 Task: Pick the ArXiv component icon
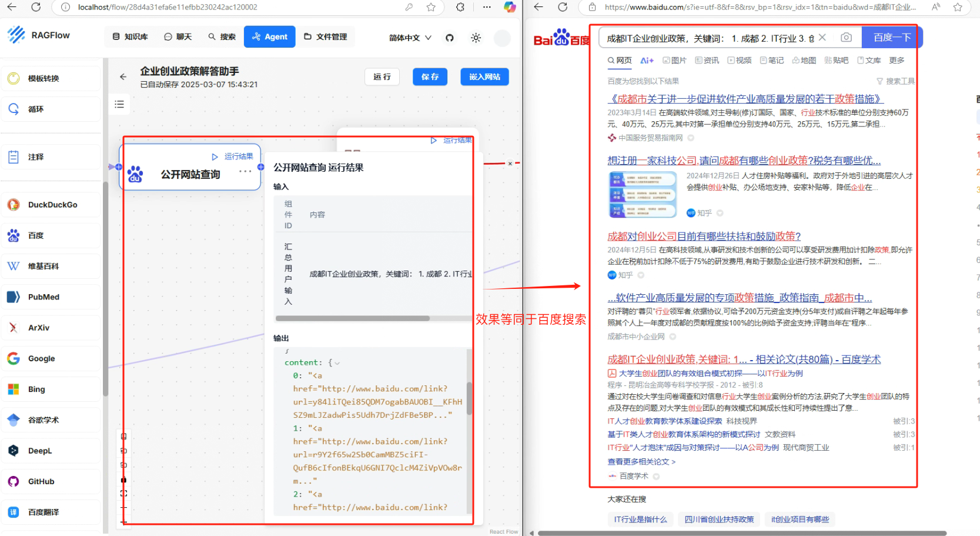coord(14,328)
